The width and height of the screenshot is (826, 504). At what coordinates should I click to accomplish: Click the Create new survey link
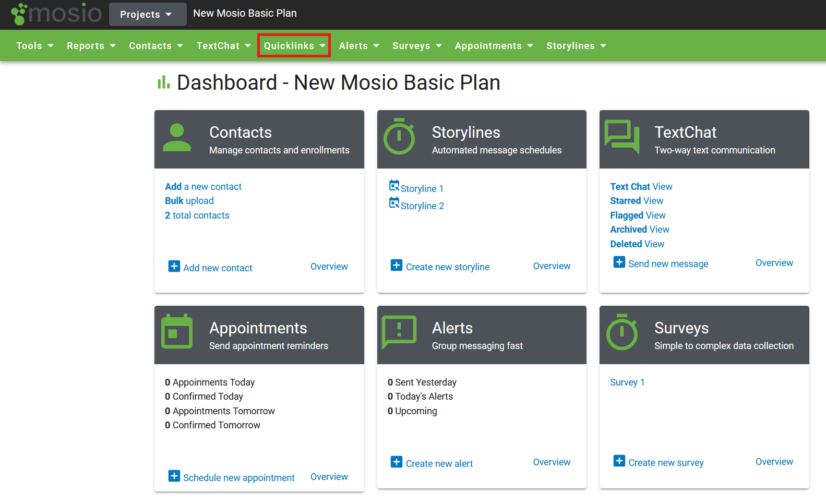click(x=666, y=463)
